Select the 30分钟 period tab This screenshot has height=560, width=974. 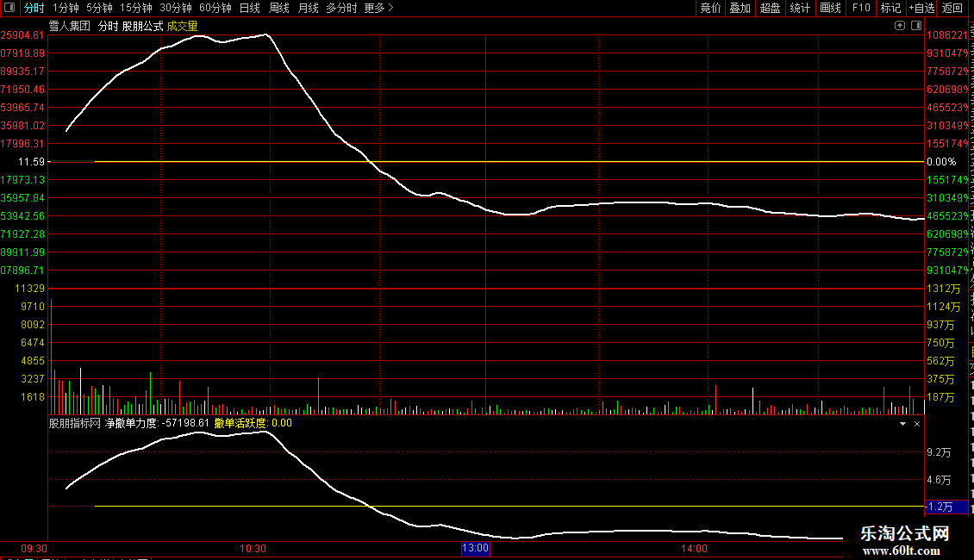tap(176, 8)
